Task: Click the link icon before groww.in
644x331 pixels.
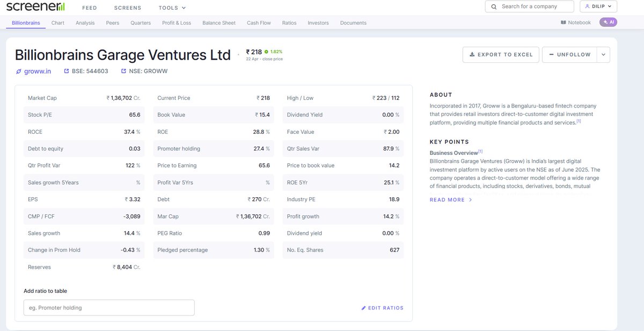Action: [19, 71]
